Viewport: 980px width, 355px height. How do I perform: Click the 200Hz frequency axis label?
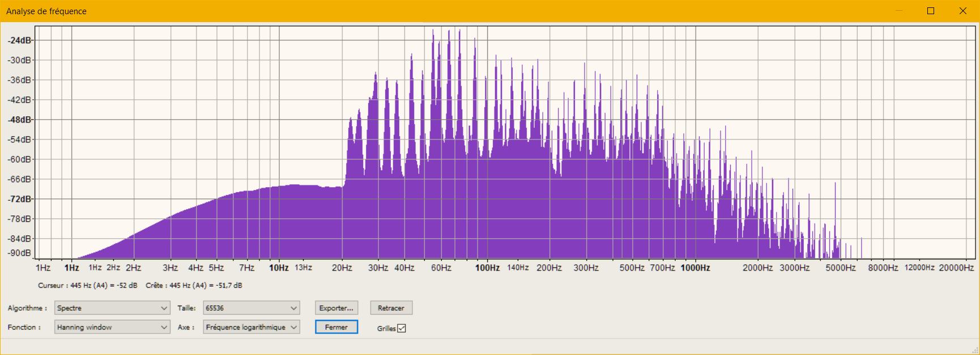pyautogui.click(x=549, y=268)
